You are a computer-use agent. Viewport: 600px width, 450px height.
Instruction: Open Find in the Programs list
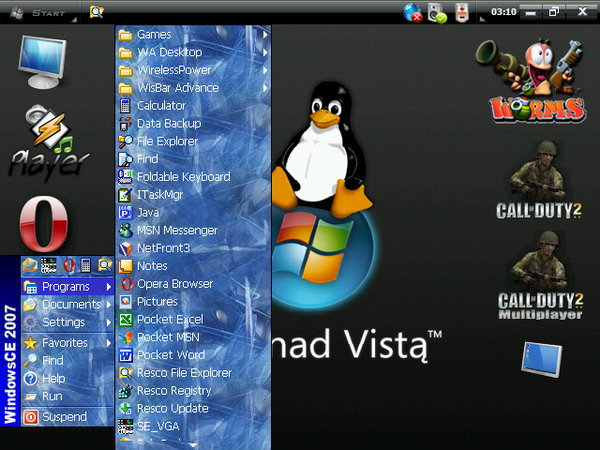(x=193, y=159)
